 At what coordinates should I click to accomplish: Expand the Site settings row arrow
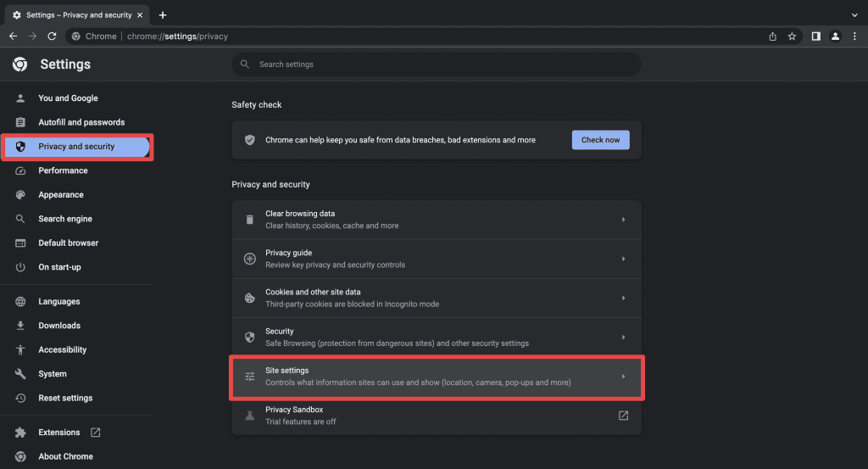[623, 377]
